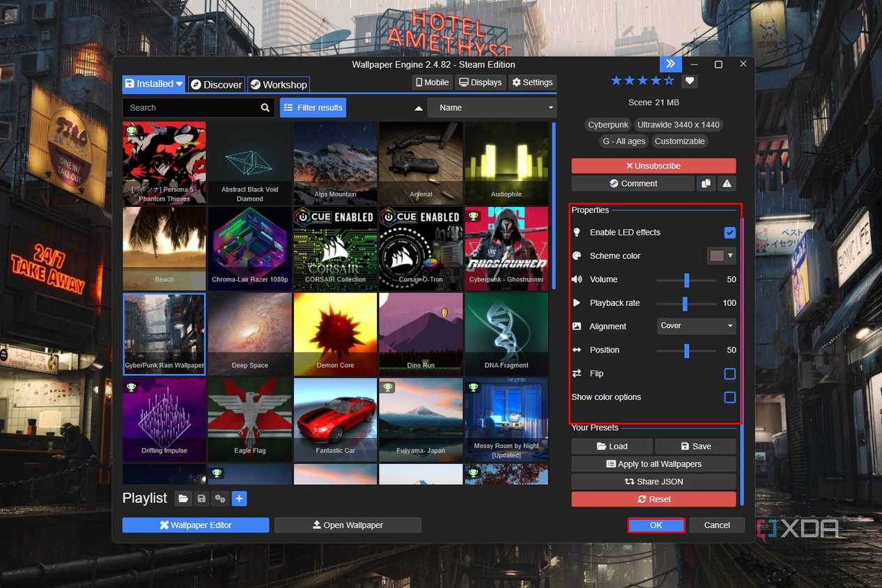
Task: Open playlist folder icon
Action: [183, 499]
